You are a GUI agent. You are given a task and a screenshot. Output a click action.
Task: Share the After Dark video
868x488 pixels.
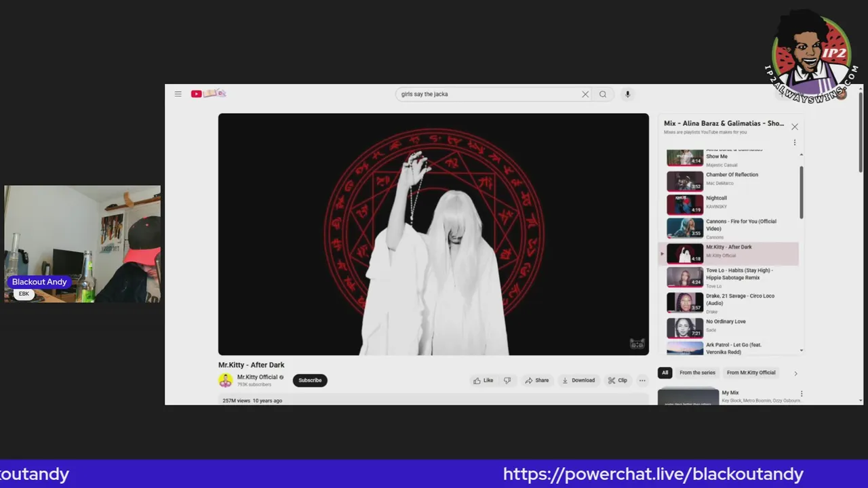click(537, 380)
